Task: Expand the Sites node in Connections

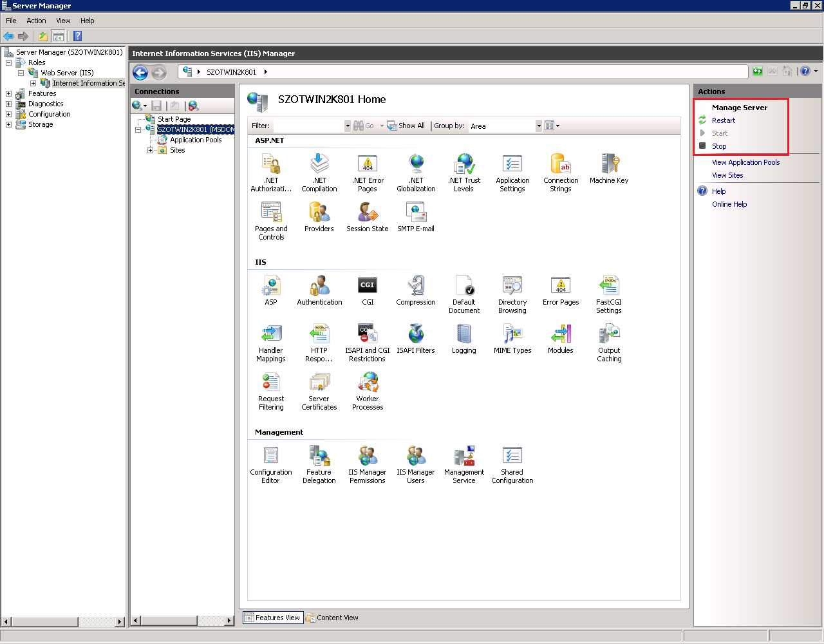Action: [151, 150]
